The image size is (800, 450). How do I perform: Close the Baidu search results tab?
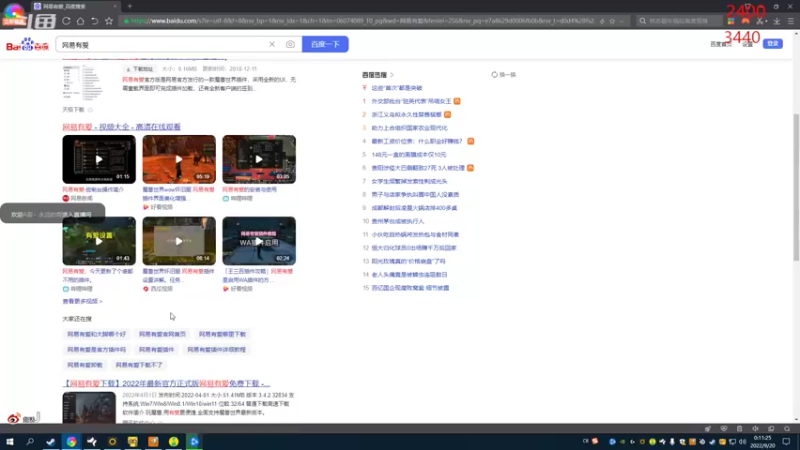[115, 6]
